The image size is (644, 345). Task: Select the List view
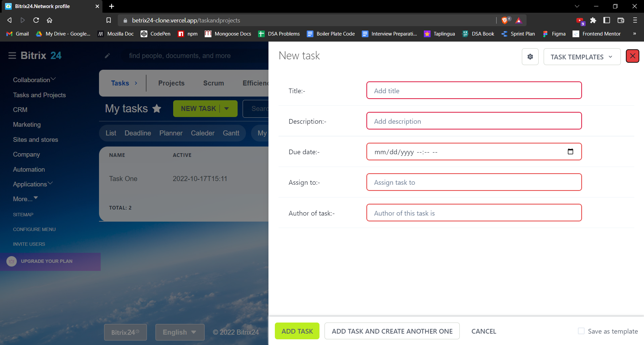point(111,133)
